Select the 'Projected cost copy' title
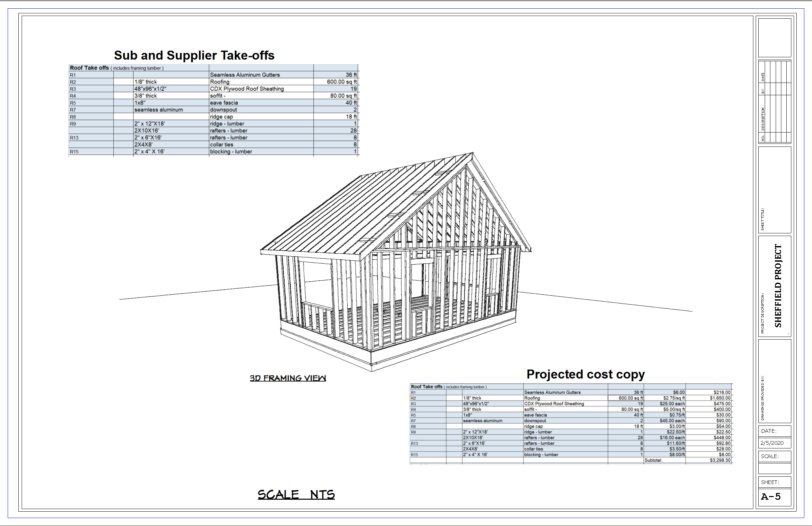This screenshot has width=812, height=526. tap(585, 374)
